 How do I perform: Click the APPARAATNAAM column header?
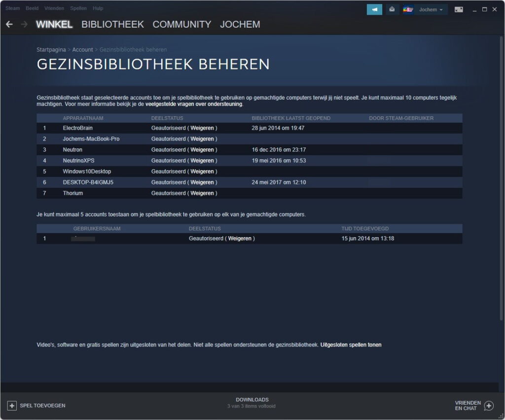[x=83, y=118]
